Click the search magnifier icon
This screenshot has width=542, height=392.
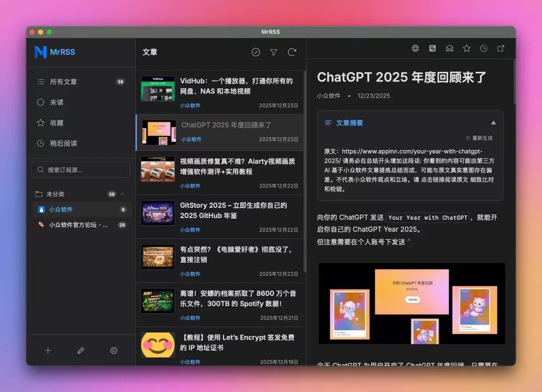click(41, 170)
